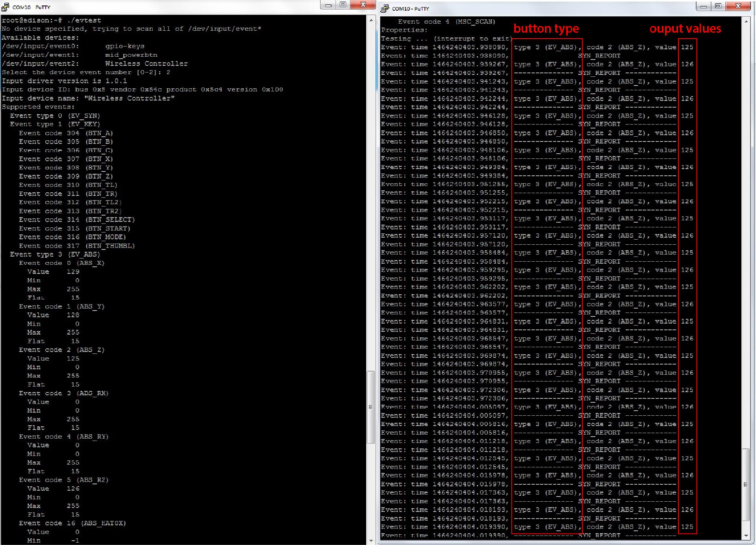Click 'Event code 1 (ABS_Y)'

click(62, 306)
